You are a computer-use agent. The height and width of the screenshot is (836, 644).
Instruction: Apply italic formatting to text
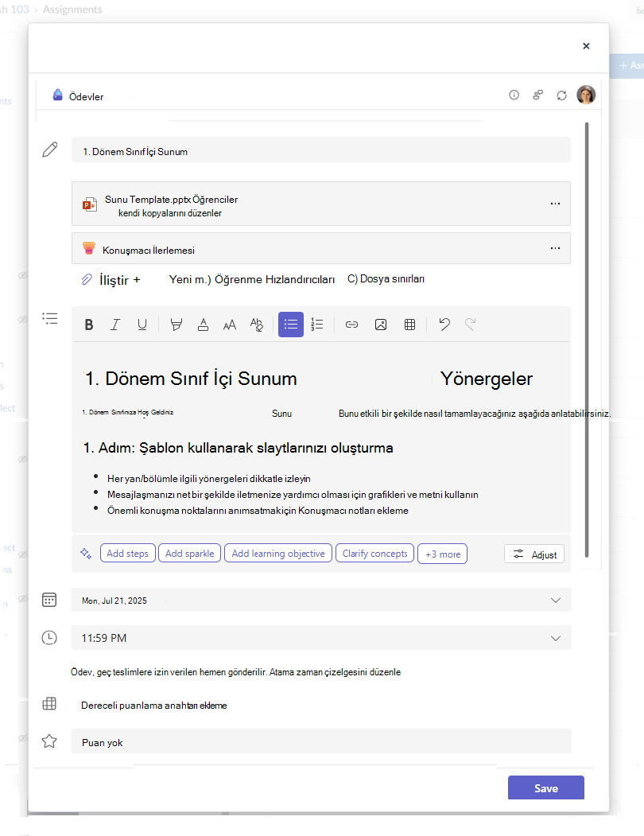(114, 325)
